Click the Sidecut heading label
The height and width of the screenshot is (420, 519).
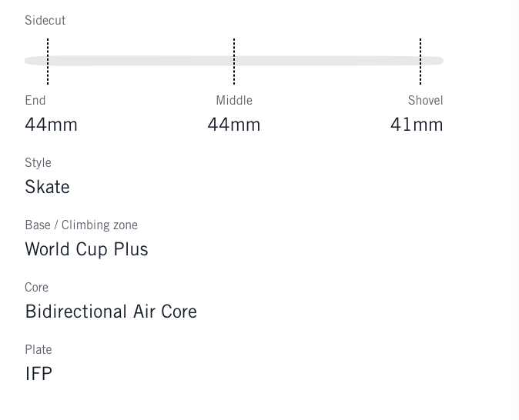click(x=45, y=21)
